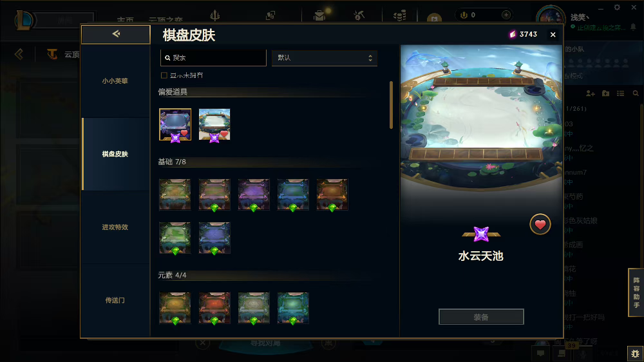The width and height of the screenshot is (644, 362).
Task: Click the dropdown arrows on the sort selector
Action: click(370, 58)
